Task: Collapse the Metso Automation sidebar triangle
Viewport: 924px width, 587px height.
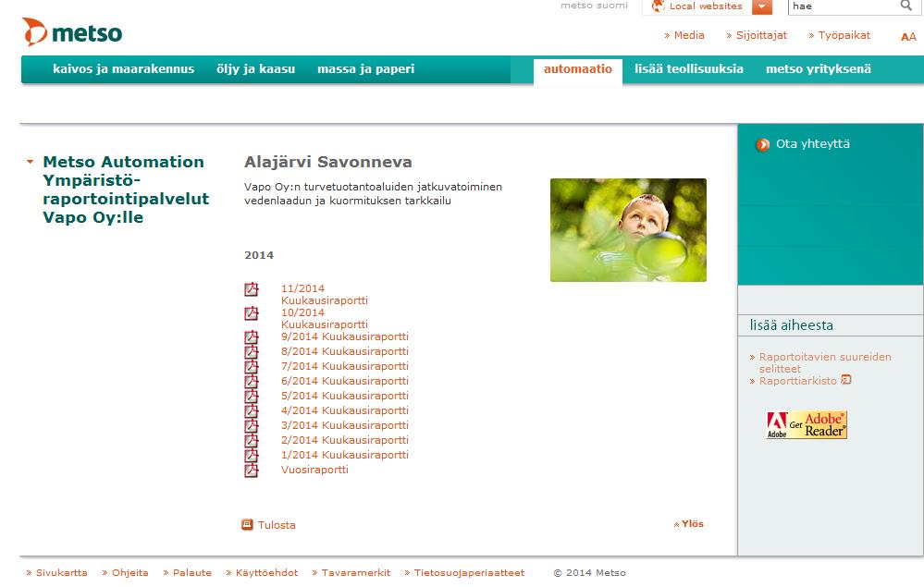Action: [30, 162]
